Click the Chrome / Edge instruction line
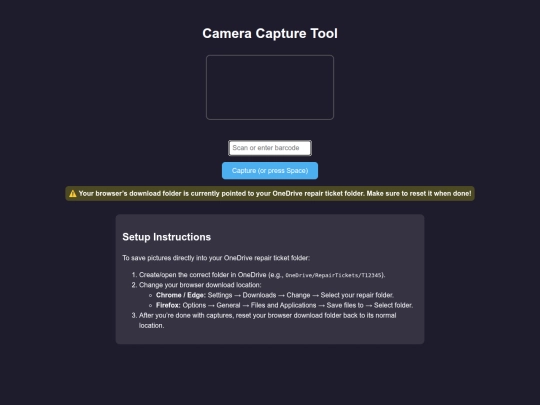 point(275,295)
